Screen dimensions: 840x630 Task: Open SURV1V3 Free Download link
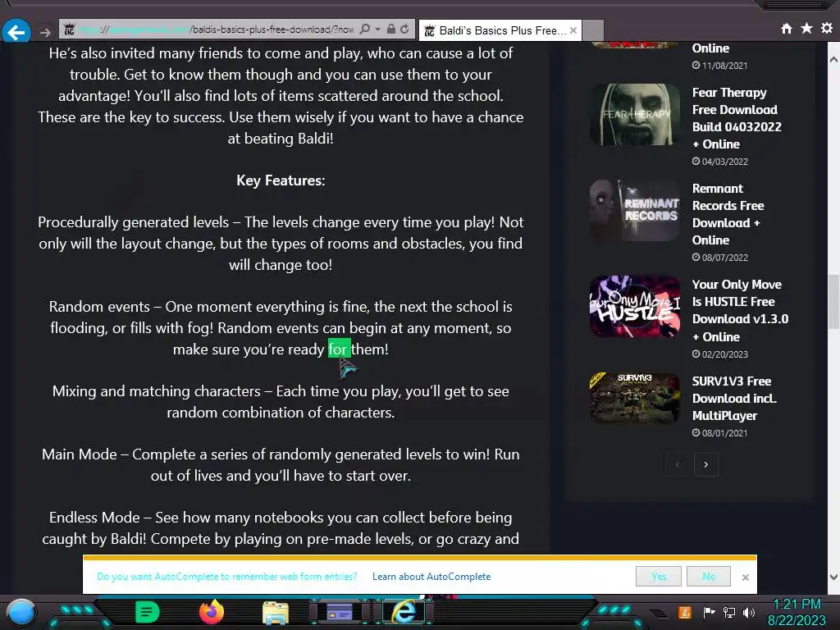tap(734, 399)
